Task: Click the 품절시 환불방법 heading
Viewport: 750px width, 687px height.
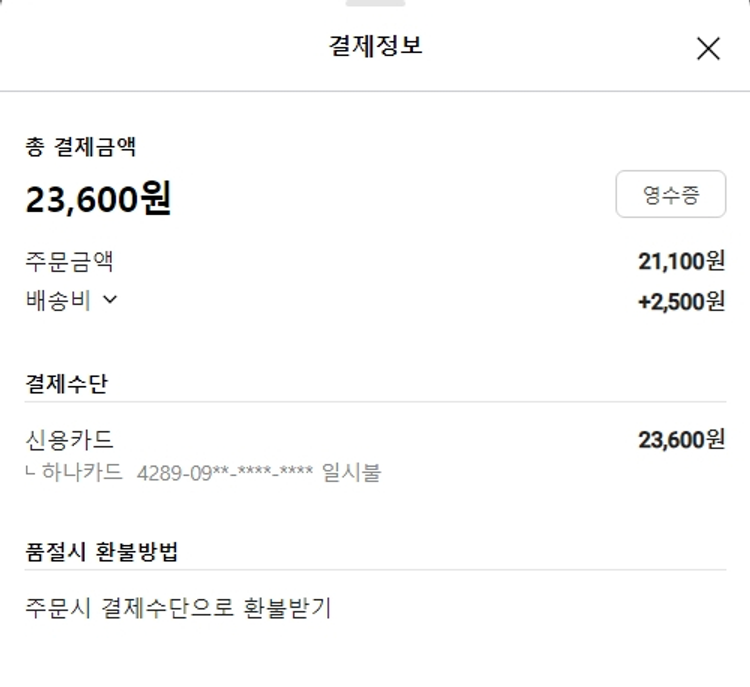Action: (102, 551)
